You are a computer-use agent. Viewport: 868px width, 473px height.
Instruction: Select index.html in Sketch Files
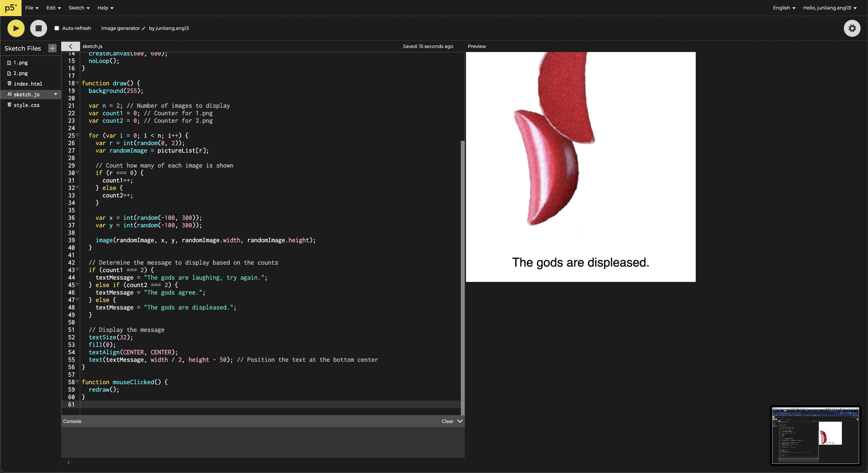tap(28, 84)
